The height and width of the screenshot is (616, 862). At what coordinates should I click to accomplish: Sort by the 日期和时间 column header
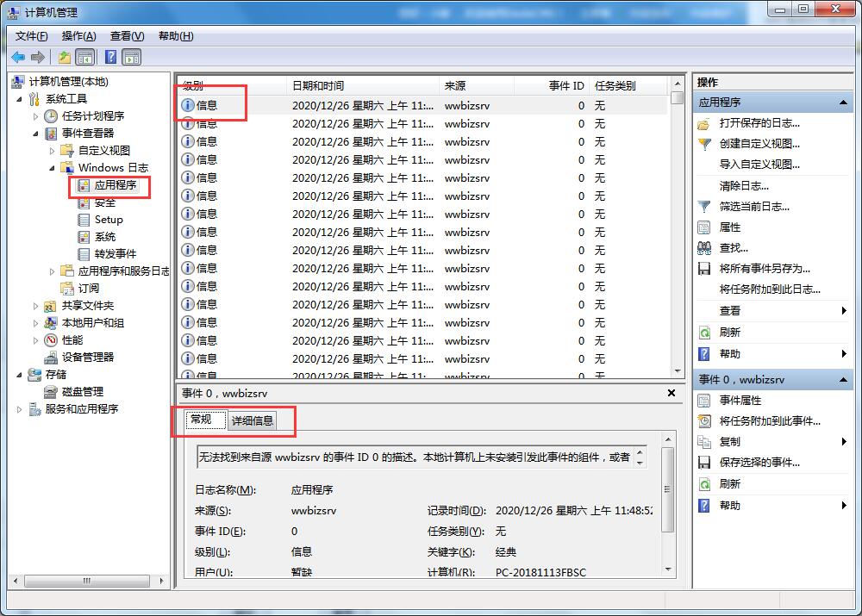pos(363,86)
